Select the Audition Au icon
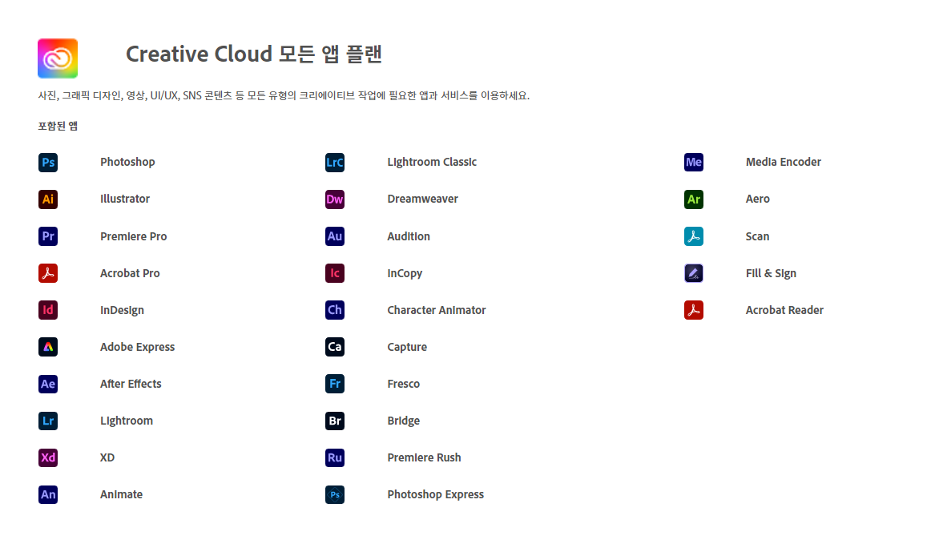The height and width of the screenshot is (560, 935). (335, 236)
